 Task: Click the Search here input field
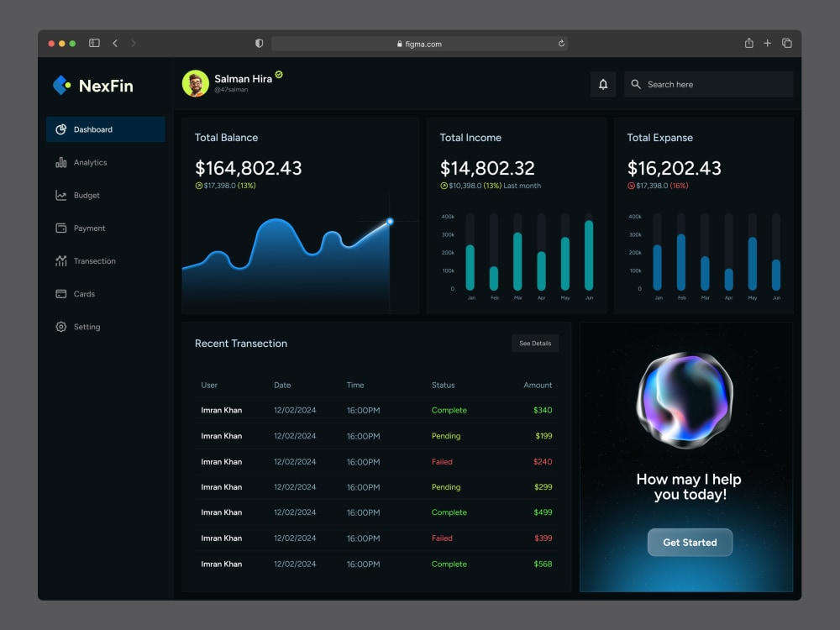click(x=708, y=84)
